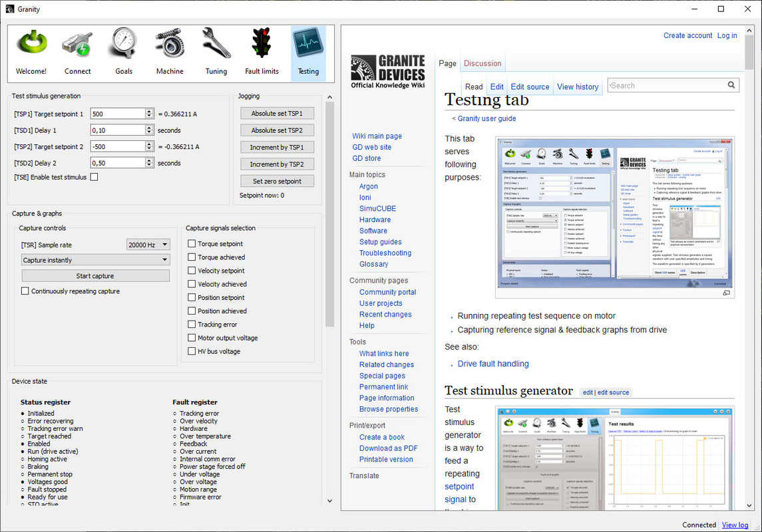Open the wiki Edit tab
Screen dimensions: 762x532
pyautogui.click(x=496, y=86)
